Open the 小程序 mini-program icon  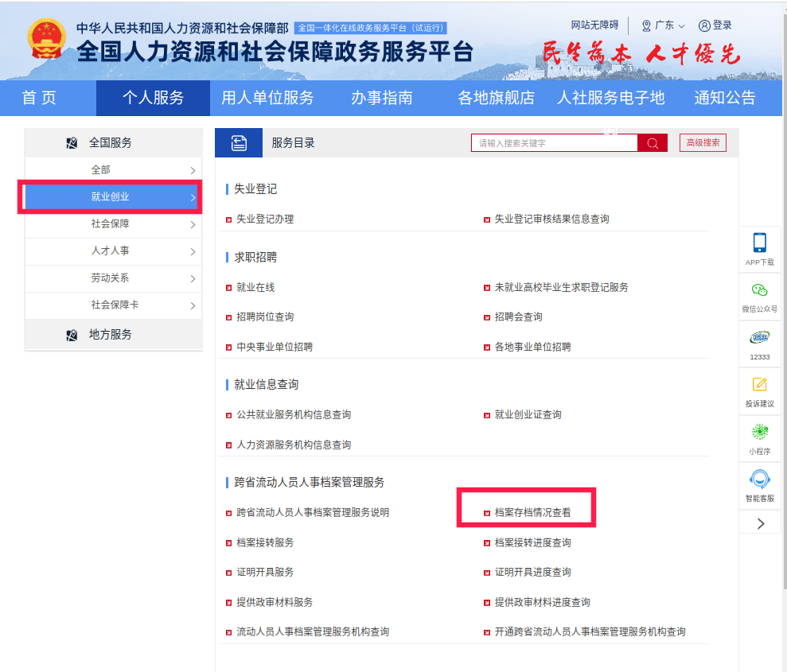coord(760,433)
